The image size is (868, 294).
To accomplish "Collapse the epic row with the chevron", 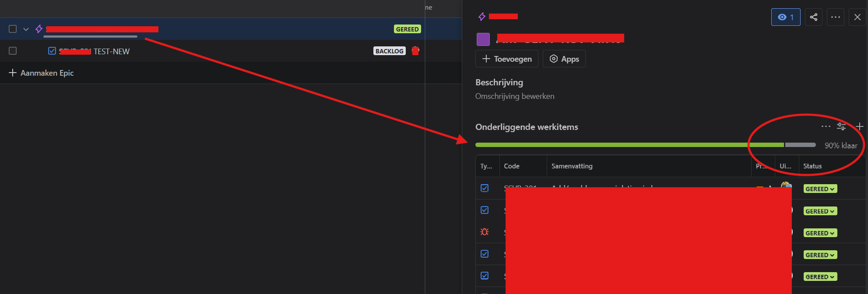I will (x=26, y=29).
